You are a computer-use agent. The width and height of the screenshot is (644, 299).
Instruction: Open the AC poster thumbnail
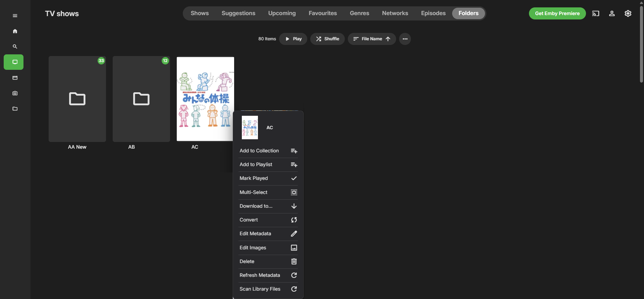(x=205, y=99)
